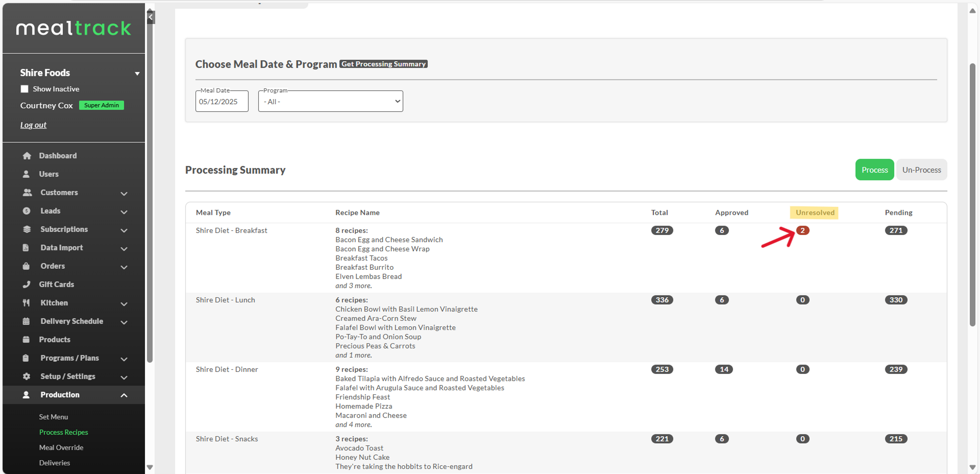Click the Kitchen utensils icon
The width and height of the screenshot is (980, 474).
click(26, 303)
